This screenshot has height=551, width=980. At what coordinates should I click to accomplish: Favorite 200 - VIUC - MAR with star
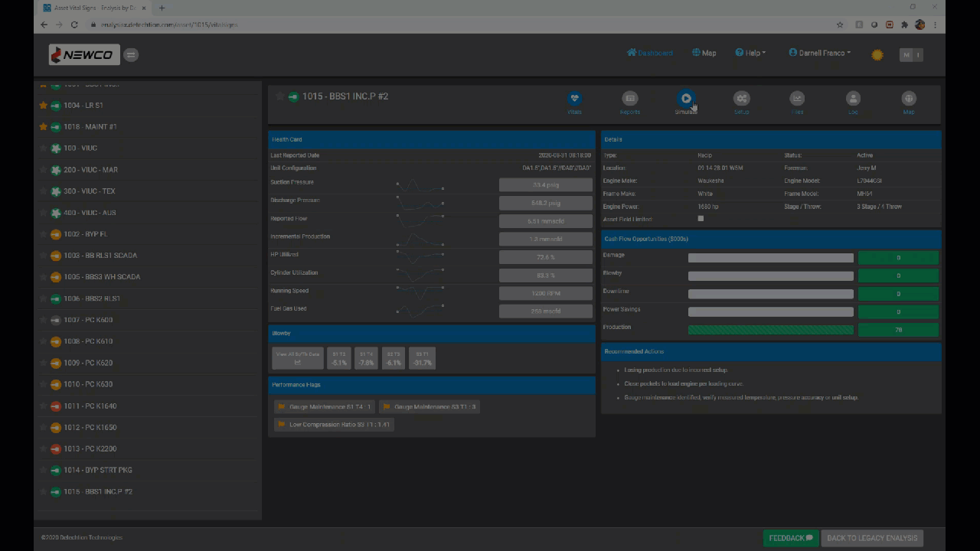point(44,170)
